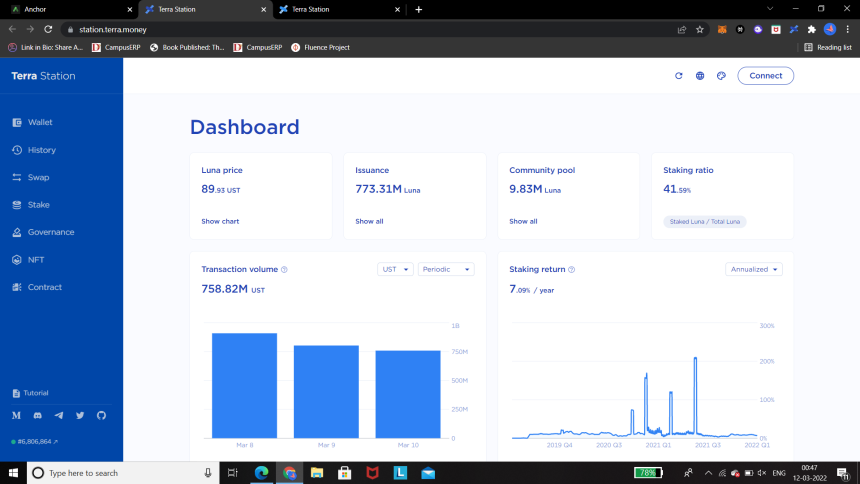Screen dimensions: 860x484
Task: Expand the Annualized dropdown
Action: click(x=754, y=269)
